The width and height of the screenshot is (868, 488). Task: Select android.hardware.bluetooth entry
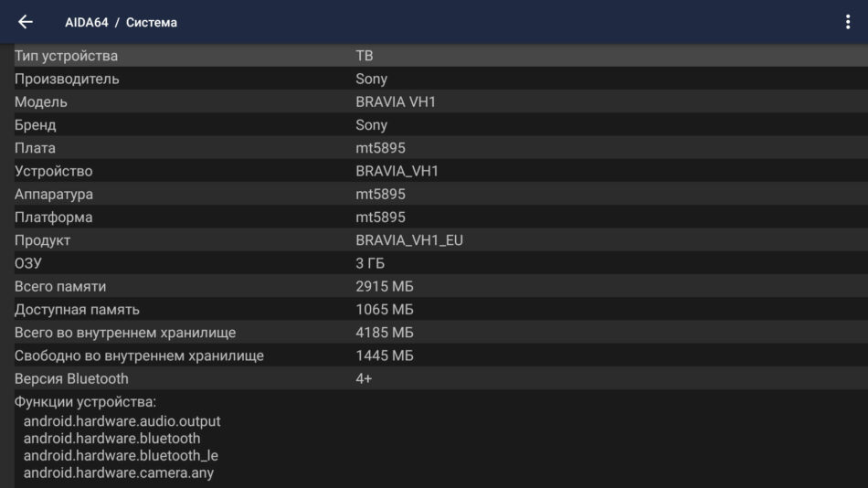(x=111, y=439)
